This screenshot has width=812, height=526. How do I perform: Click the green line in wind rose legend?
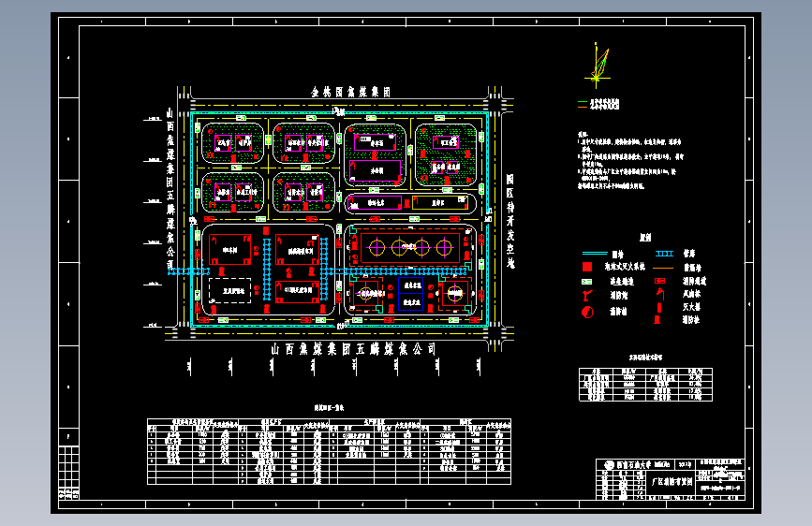[582, 101]
